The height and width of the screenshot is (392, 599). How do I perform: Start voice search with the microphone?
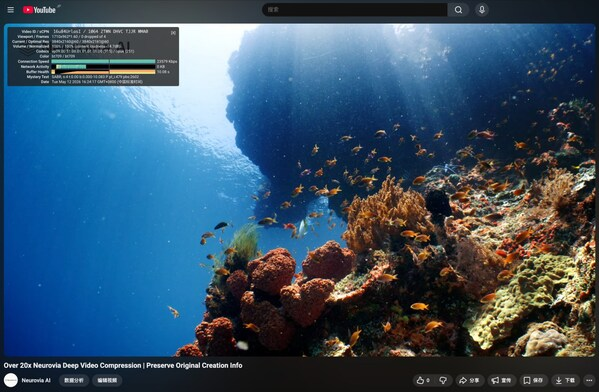482,10
